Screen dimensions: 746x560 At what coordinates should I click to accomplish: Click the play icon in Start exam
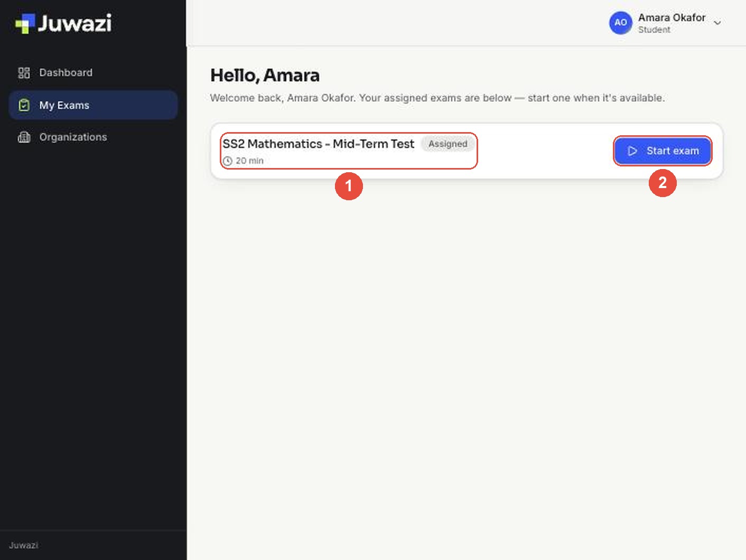pyautogui.click(x=632, y=151)
